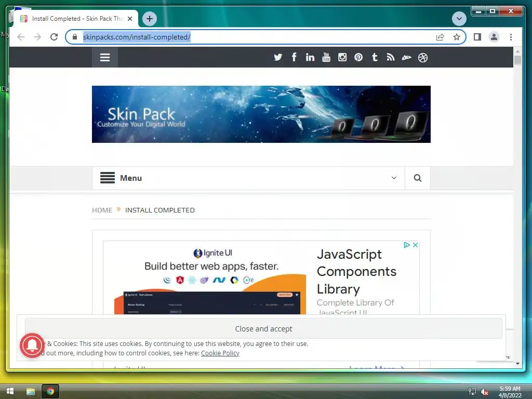Open the Instagram social link
The width and height of the screenshot is (532, 399).
pos(342,57)
